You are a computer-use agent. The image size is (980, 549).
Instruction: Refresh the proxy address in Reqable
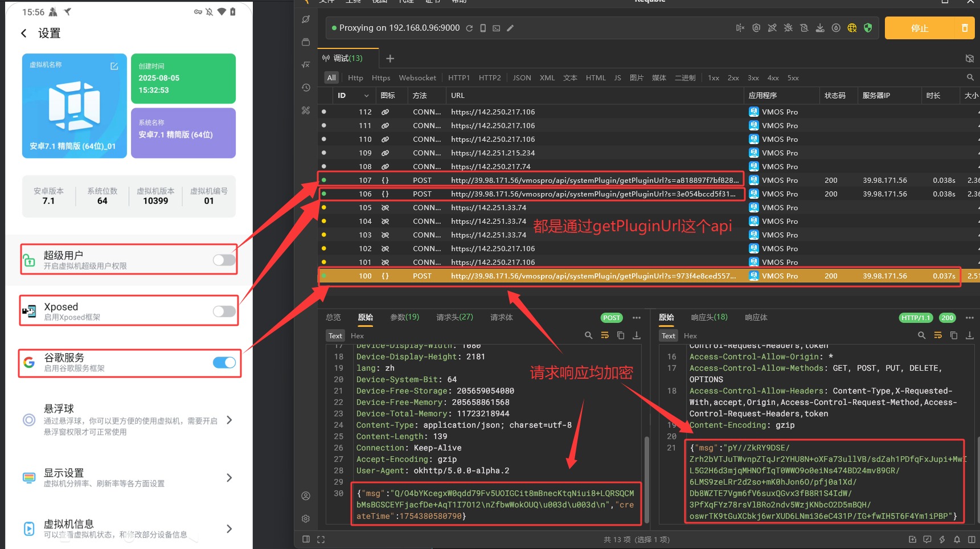click(x=469, y=28)
